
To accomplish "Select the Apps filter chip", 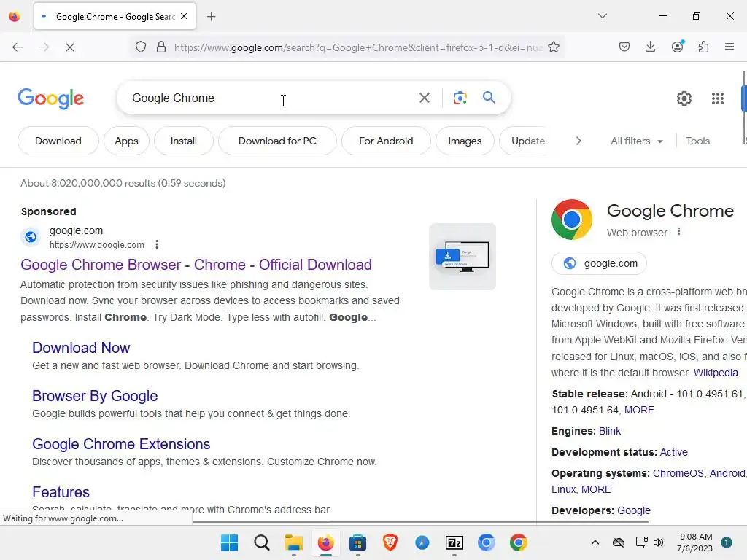I will coord(126,141).
